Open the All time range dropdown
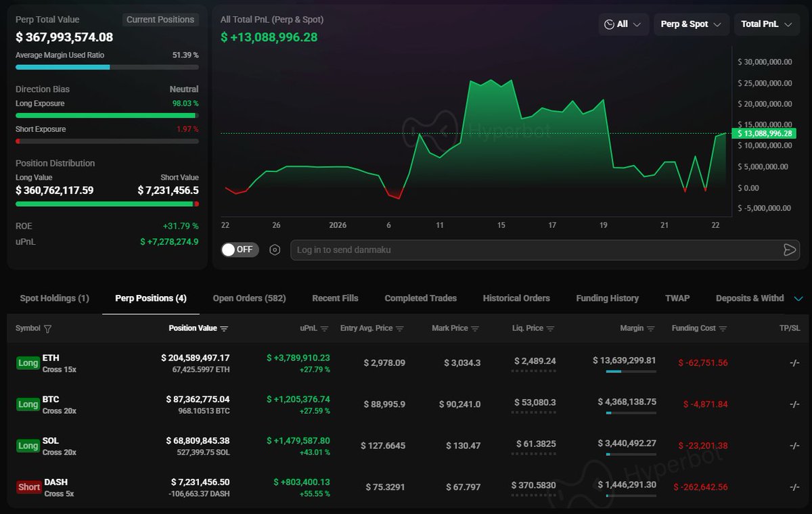The image size is (812, 514). pyautogui.click(x=623, y=24)
